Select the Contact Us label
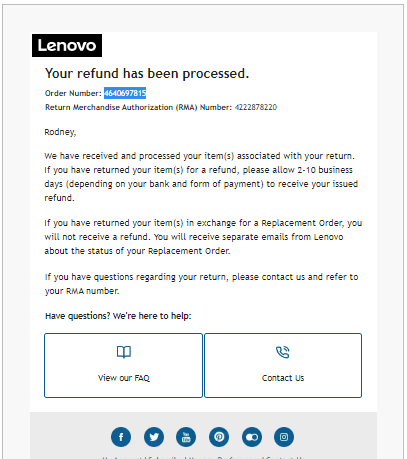407x459 pixels. point(283,378)
